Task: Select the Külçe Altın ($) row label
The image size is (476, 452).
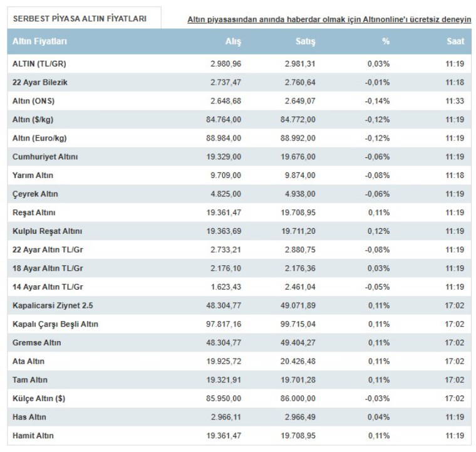Action: (x=39, y=399)
